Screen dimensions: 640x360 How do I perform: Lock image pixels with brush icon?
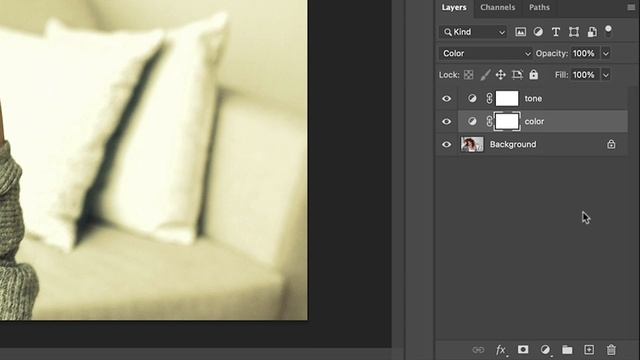[485, 75]
